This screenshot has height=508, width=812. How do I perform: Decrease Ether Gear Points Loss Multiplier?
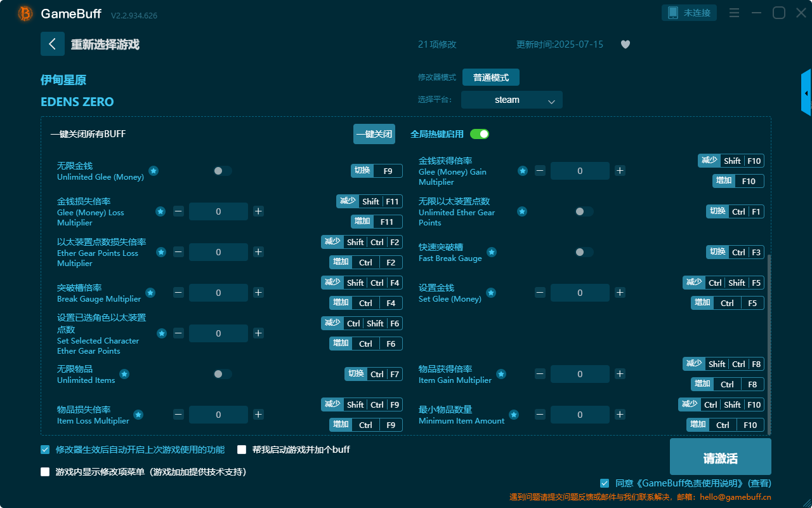click(x=178, y=252)
